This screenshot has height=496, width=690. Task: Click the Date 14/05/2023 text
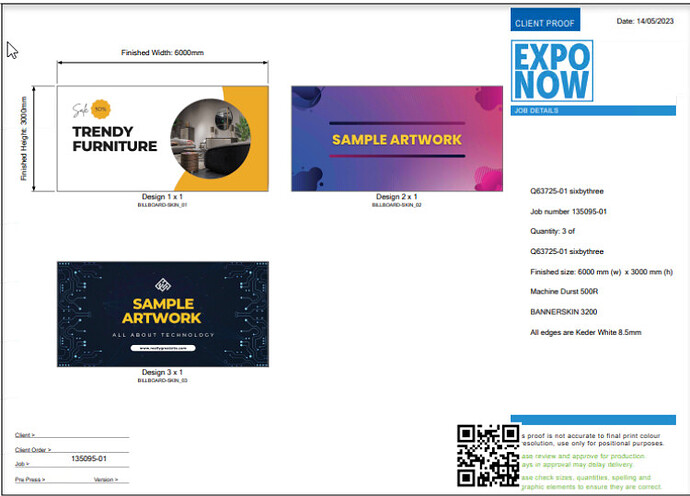(x=639, y=21)
